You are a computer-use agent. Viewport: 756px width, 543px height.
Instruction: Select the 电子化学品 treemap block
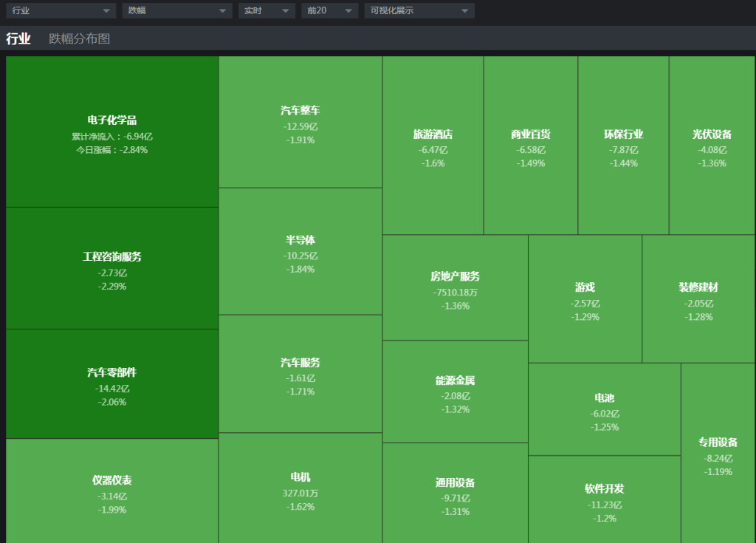click(x=112, y=132)
